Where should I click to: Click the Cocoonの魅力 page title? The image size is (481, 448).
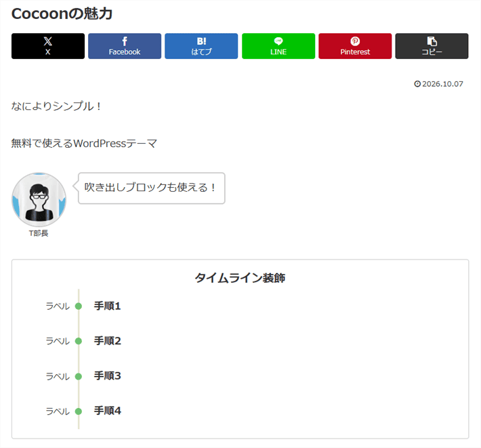click(x=62, y=14)
